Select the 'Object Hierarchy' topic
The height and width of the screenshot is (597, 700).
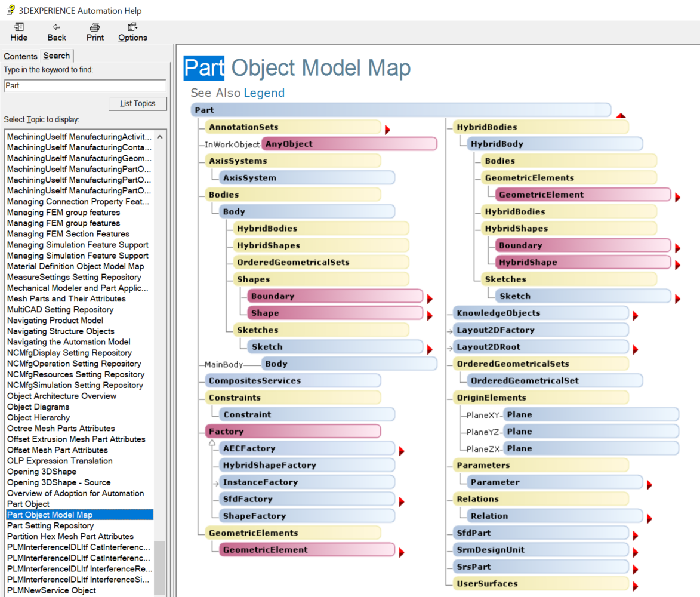click(x=38, y=417)
